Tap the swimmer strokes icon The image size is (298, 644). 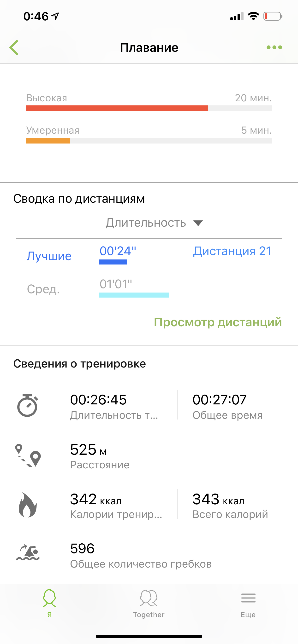28,553
